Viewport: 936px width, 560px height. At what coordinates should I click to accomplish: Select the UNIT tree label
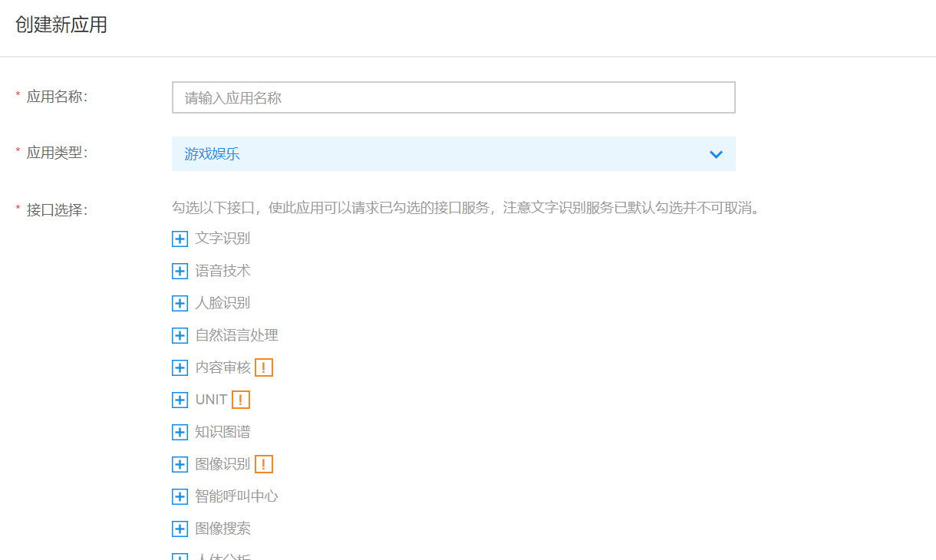tap(211, 400)
